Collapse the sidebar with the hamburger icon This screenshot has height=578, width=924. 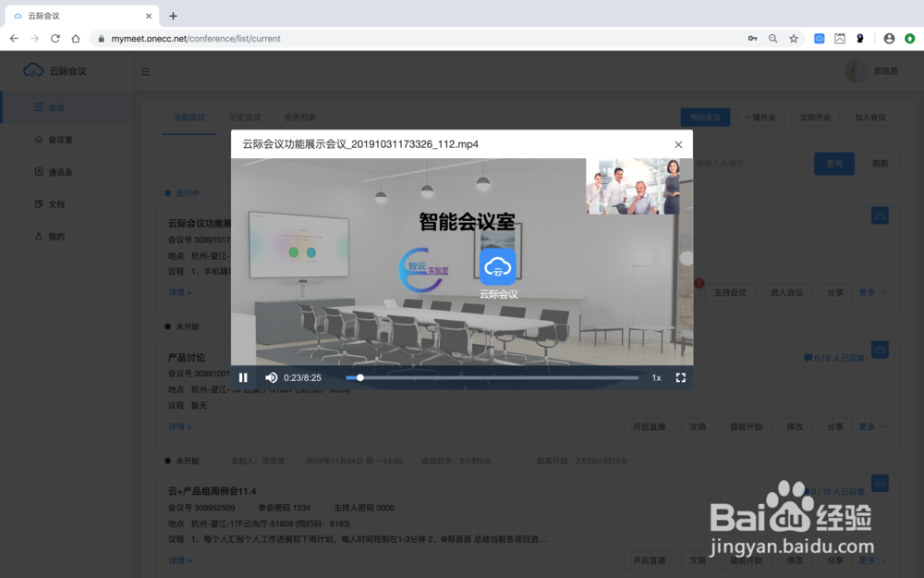145,70
